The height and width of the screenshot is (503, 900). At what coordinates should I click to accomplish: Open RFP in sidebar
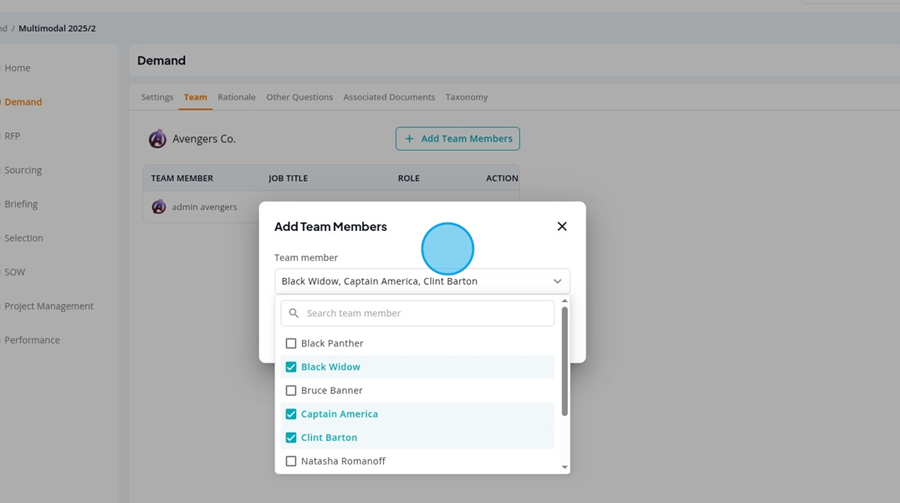(x=12, y=136)
